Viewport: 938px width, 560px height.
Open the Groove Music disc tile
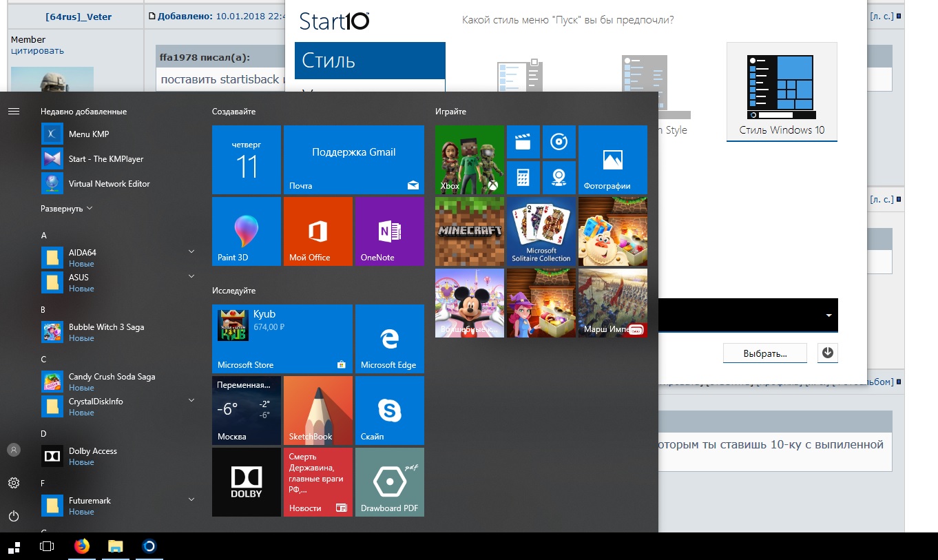pyautogui.click(x=559, y=142)
